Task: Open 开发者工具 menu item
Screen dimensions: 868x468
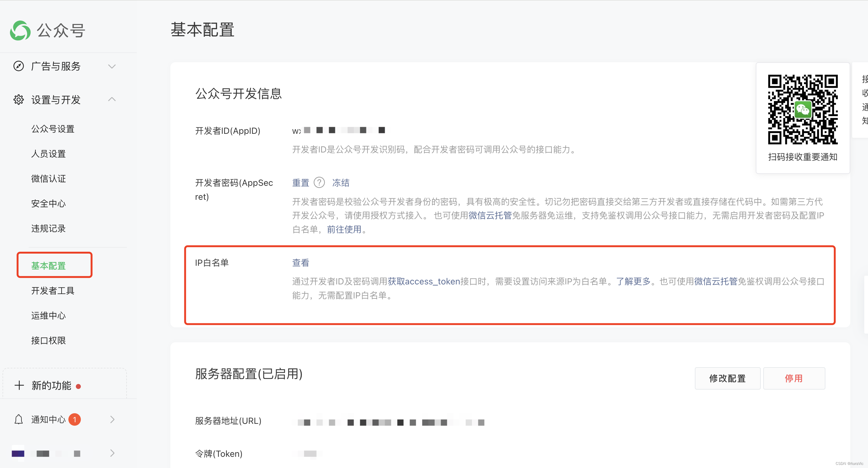Action: tap(53, 291)
